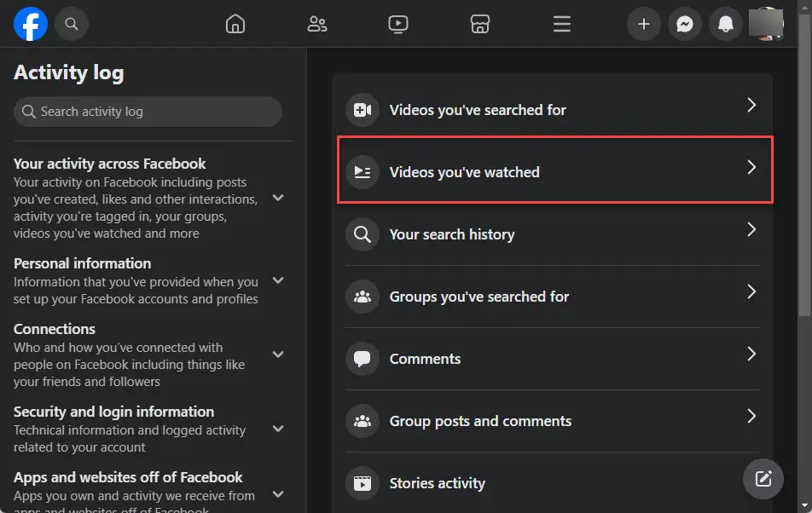
Task: Expand the Connections section
Action: coord(278,354)
